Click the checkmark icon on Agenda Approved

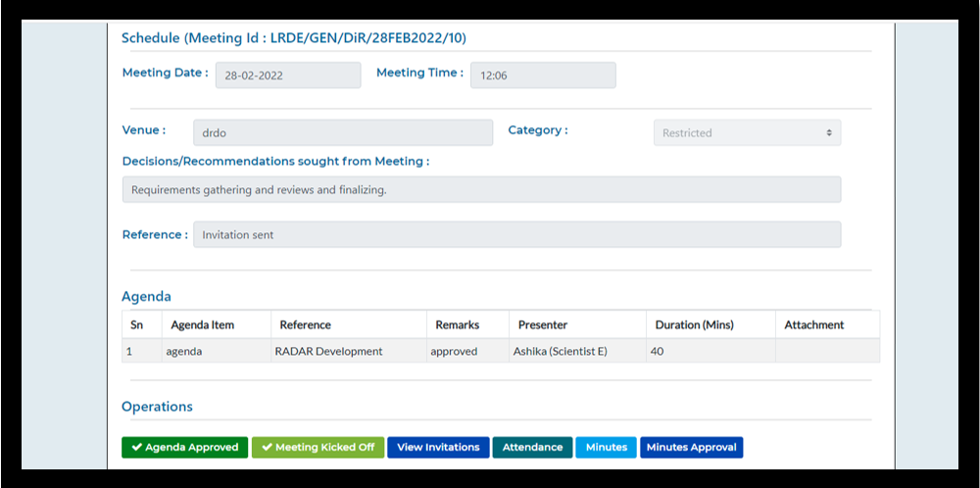[x=137, y=448]
